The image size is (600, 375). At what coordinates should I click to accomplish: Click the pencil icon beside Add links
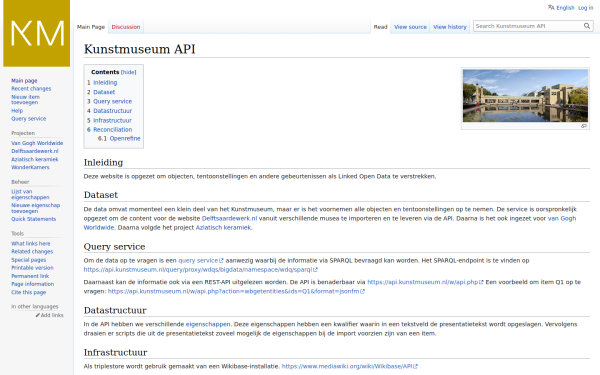pyautogui.click(x=38, y=315)
